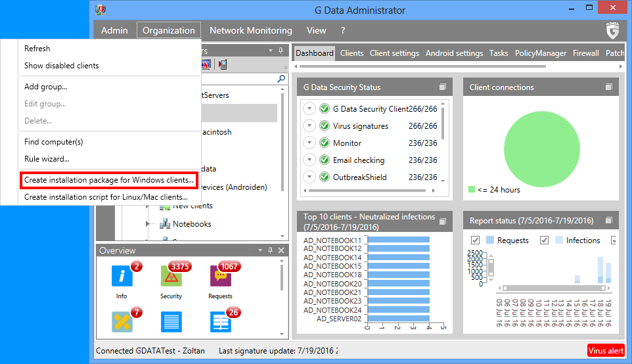This screenshot has height=364, width=632.
Task: Click the red Virus alert button
Action: [606, 351]
